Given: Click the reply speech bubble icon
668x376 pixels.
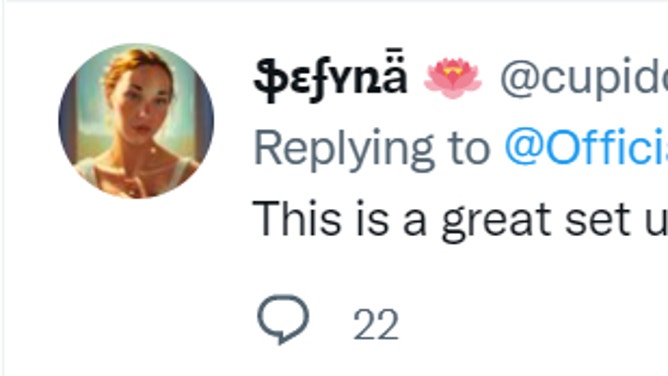Looking at the screenshot, I should [283, 319].
